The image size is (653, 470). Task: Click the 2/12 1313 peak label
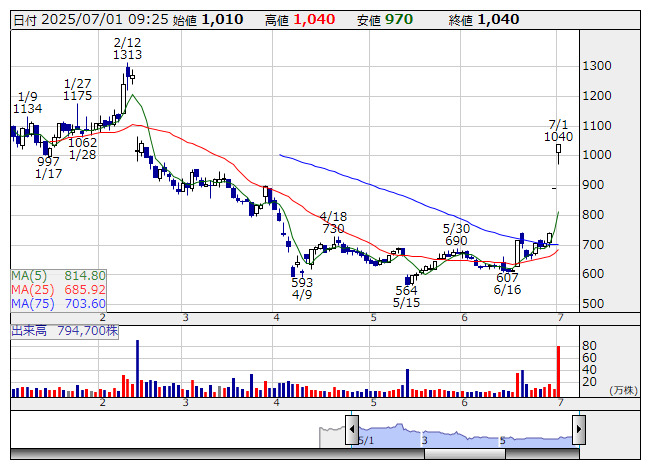click(127, 49)
